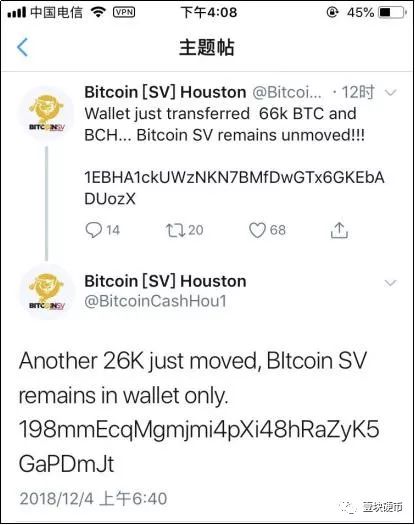Tap second Bitcoin [SV] Houston name
Viewport: 415px width, 525px height.
pos(165,281)
